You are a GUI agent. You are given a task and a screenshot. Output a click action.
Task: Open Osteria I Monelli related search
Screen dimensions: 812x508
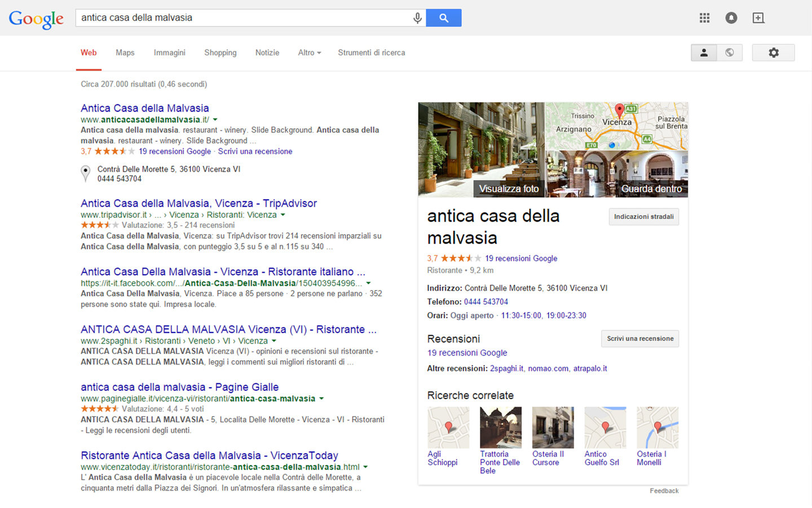point(657,437)
